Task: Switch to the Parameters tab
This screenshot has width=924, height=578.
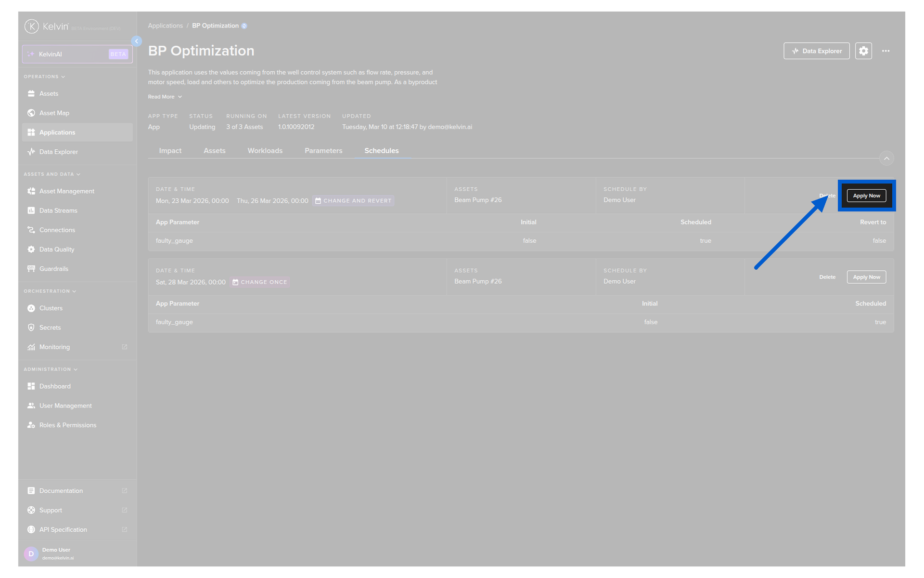Action: 323,151
